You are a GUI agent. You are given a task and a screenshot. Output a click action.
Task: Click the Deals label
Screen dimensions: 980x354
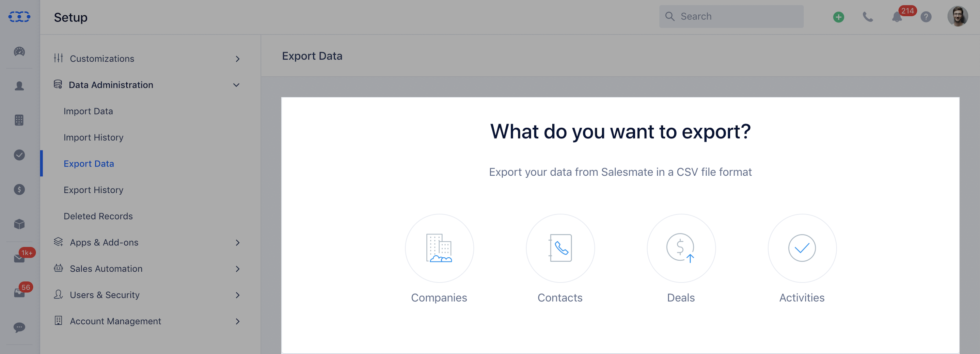pos(681,298)
